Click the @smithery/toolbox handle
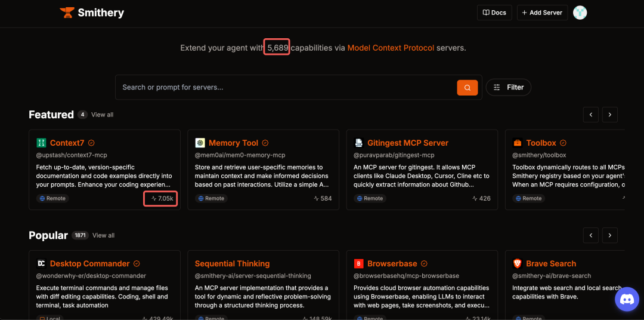The height and width of the screenshot is (320, 644). pos(539,155)
